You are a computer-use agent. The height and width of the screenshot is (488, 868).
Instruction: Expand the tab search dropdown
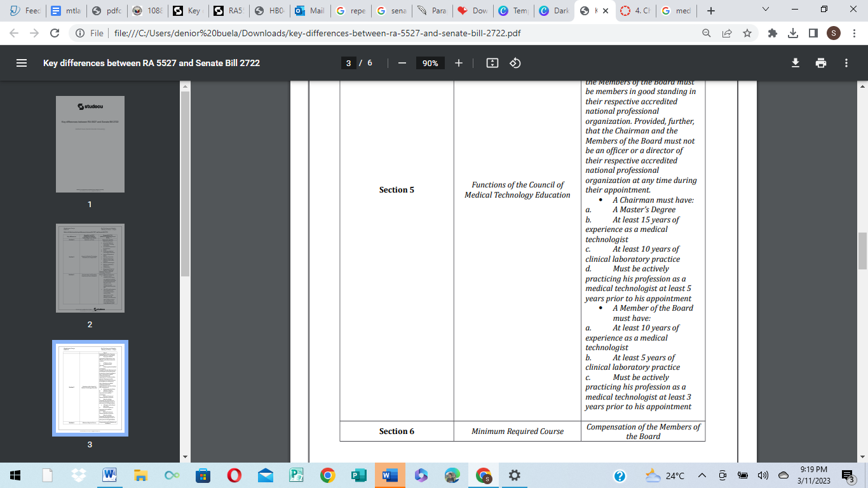[x=765, y=10]
